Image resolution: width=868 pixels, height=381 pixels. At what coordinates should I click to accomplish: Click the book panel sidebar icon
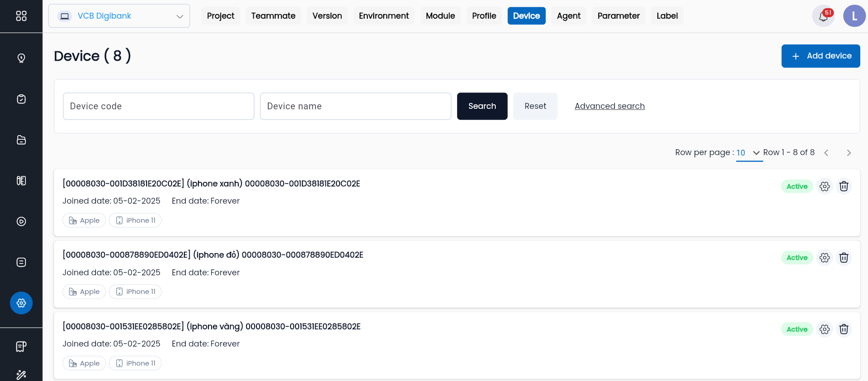coord(21,181)
